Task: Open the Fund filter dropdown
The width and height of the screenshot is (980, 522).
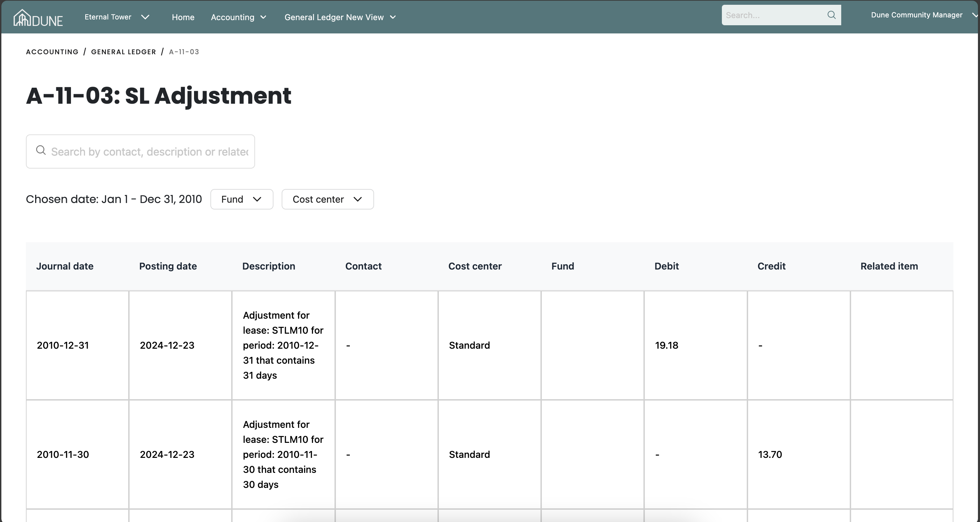Action: [x=241, y=199]
